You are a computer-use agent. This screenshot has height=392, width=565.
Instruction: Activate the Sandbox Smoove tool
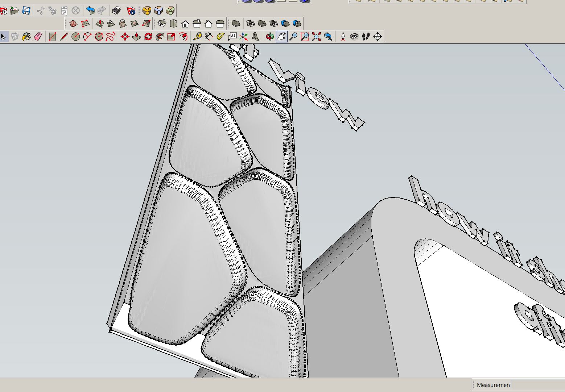coord(100,24)
